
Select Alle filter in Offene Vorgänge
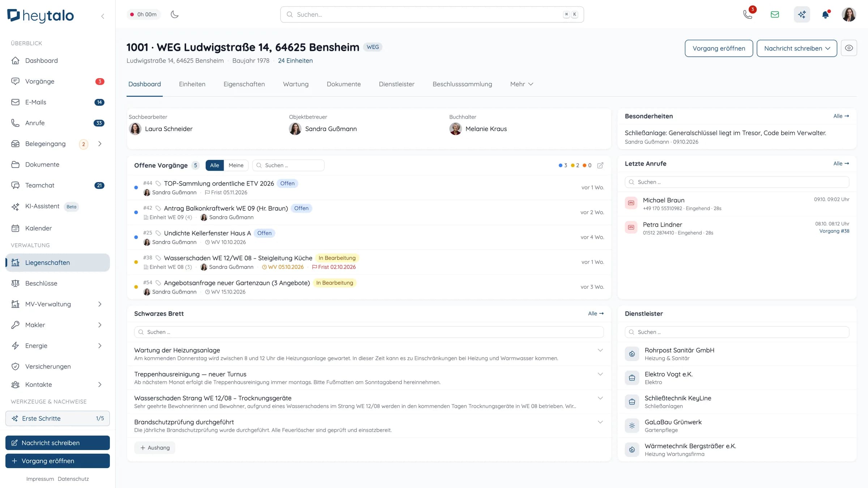pos(214,165)
